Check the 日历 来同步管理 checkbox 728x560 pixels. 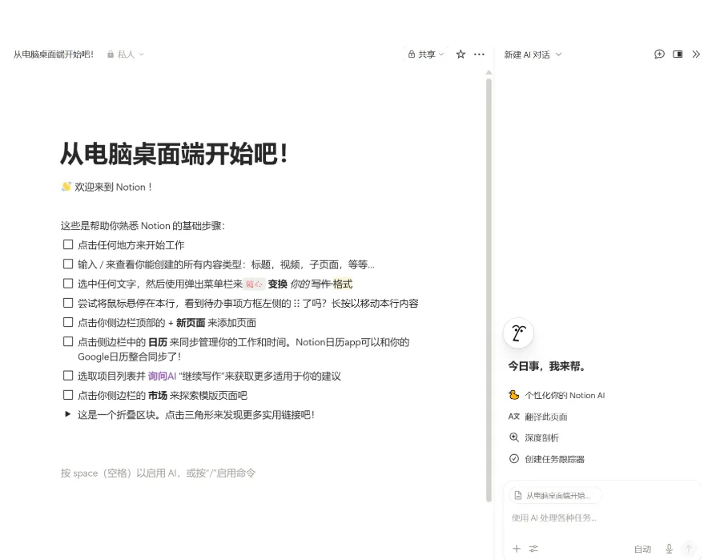68,341
